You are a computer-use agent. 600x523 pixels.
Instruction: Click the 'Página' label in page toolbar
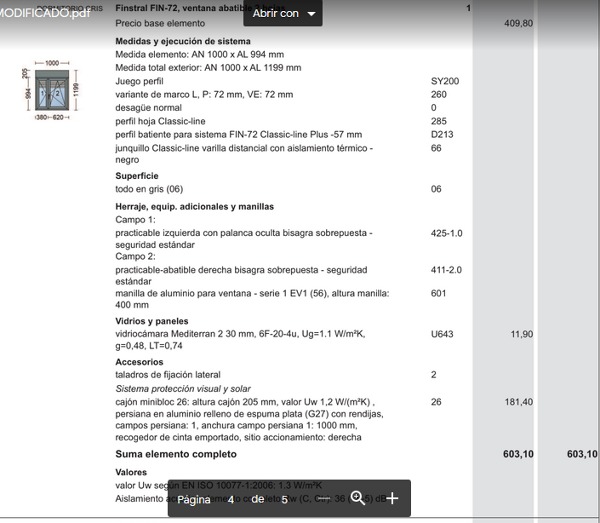(x=194, y=499)
